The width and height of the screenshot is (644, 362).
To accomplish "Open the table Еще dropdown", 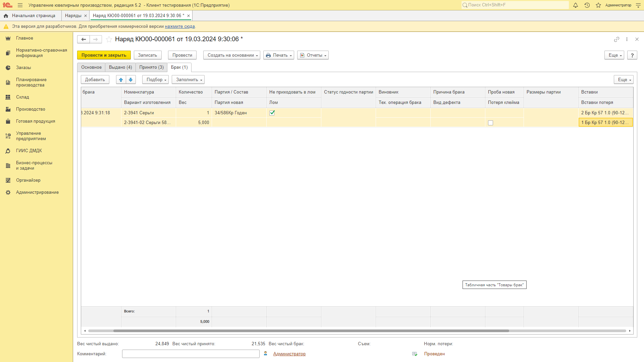I will 624,80.
